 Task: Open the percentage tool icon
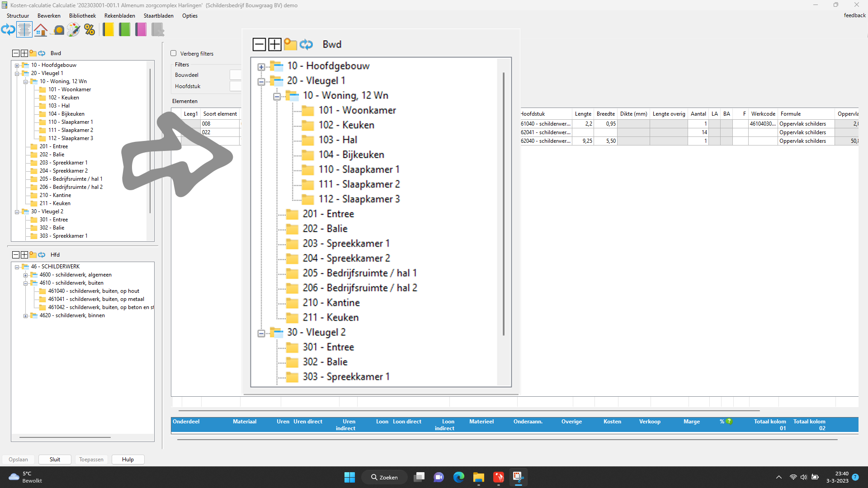click(x=90, y=30)
